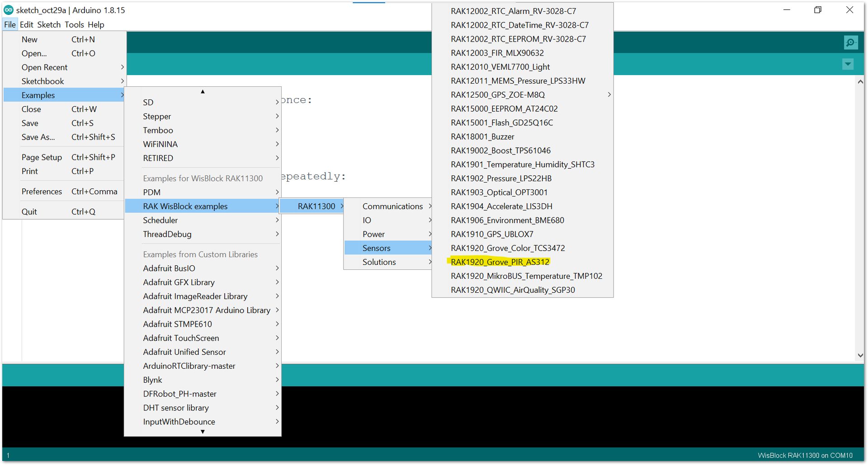This screenshot has height=465, width=868.
Task: Expand Adafruit BusIO examples
Action: [203, 268]
